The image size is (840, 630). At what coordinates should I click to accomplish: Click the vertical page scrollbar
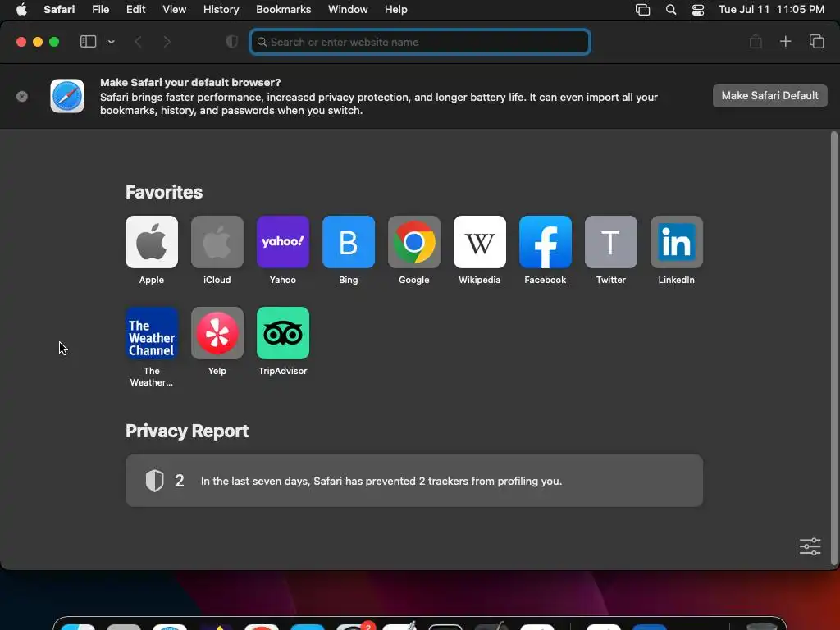click(x=833, y=348)
